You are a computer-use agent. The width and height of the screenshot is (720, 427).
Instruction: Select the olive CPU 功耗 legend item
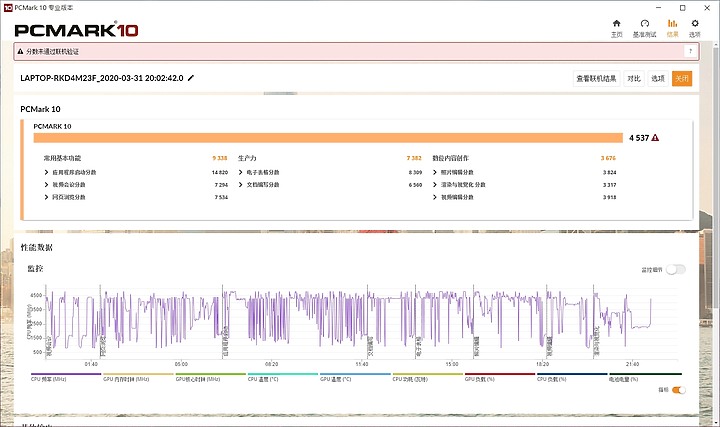click(x=428, y=377)
